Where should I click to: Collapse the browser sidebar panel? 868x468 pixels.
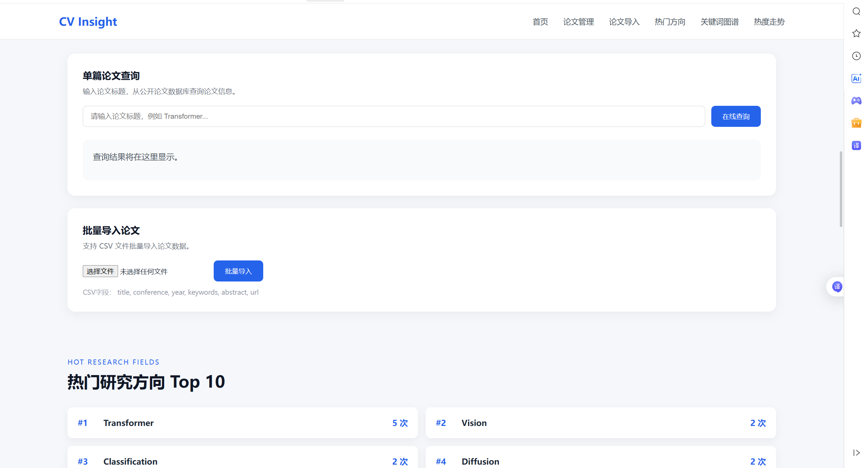(x=856, y=453)
